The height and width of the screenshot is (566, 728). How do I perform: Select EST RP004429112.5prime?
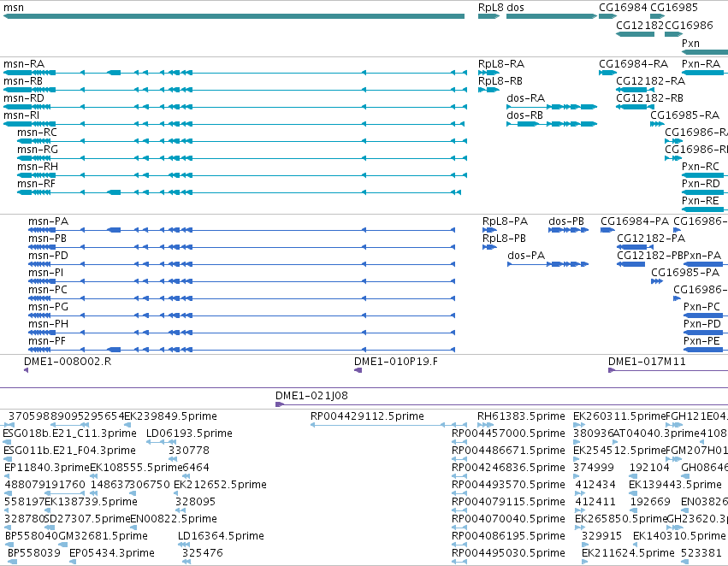[367, 416]
